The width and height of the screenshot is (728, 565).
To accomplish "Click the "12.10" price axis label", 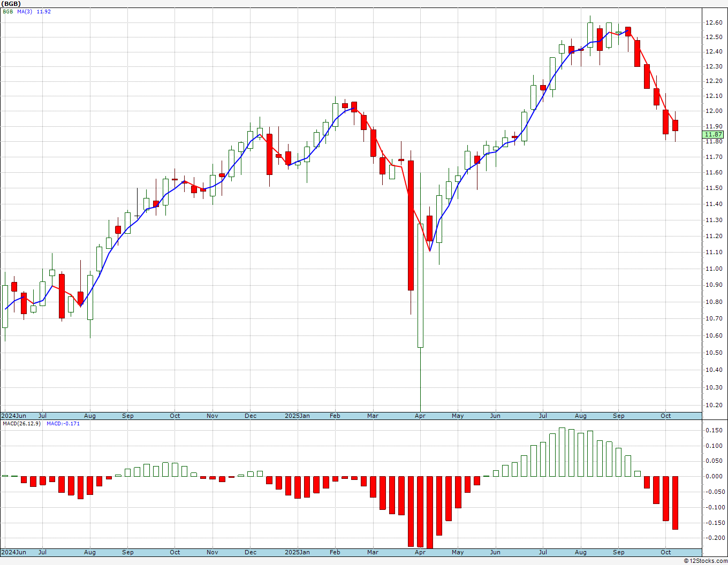I will [714, 96].
